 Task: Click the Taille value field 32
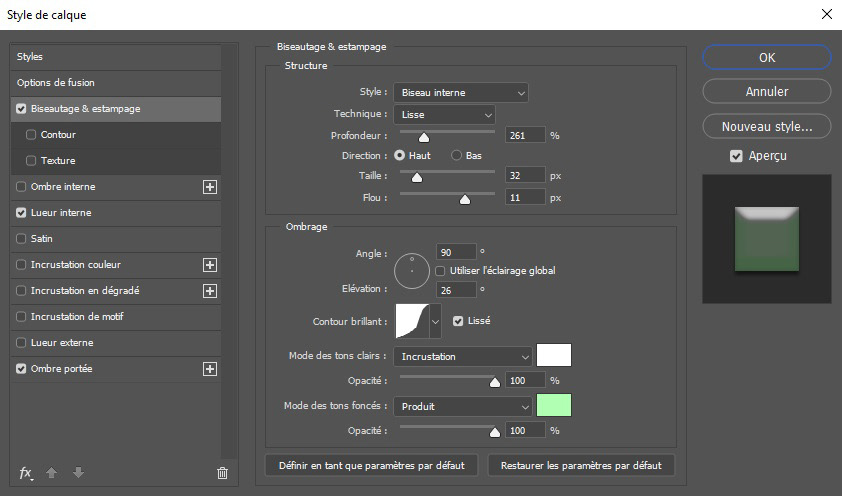click(x=525, y=176)
